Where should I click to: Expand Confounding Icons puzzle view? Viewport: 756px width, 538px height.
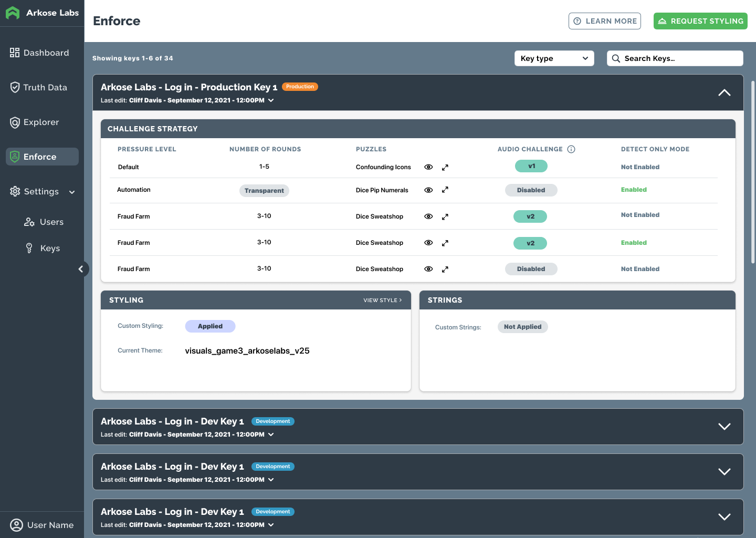tap(445, 167)
